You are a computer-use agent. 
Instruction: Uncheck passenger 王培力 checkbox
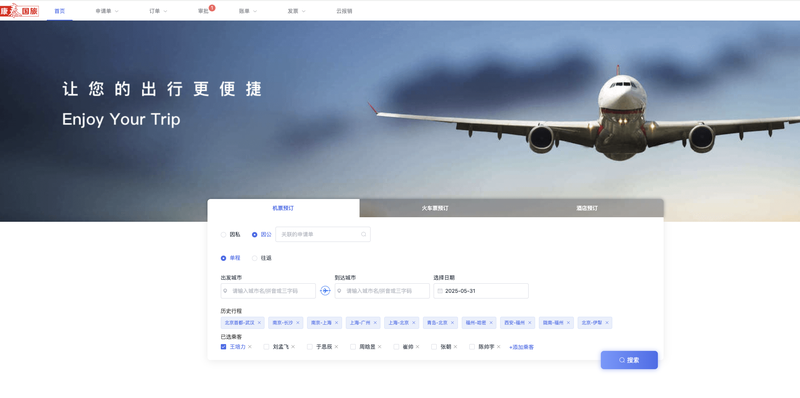pos(223,347)
